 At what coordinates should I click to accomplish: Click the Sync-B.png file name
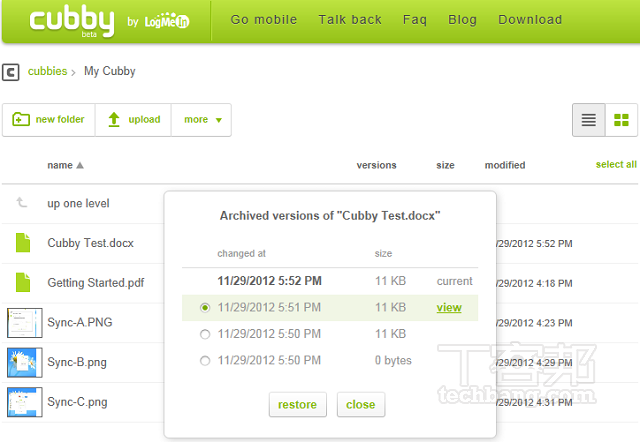[77, 362]
